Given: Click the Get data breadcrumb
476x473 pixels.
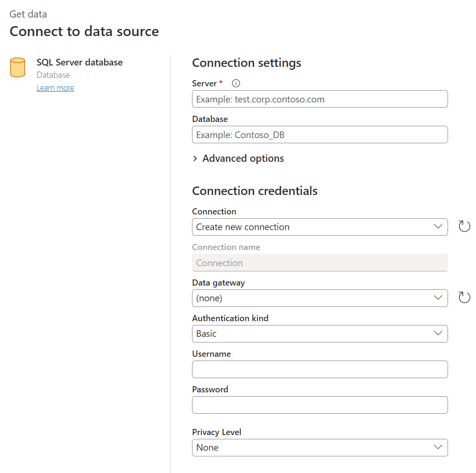Looking at the screenshot, I should [27, 14].
